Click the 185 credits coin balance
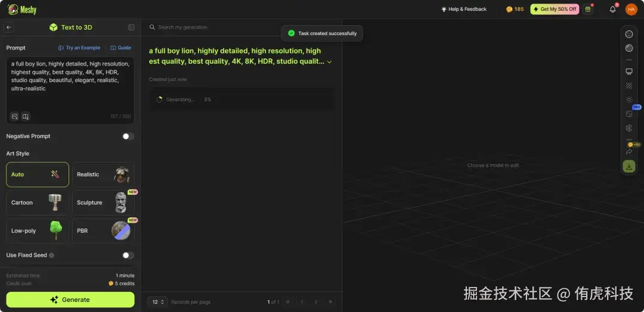Image resolution: width=644 pixels, height=312 pixels. pos(515,9)
